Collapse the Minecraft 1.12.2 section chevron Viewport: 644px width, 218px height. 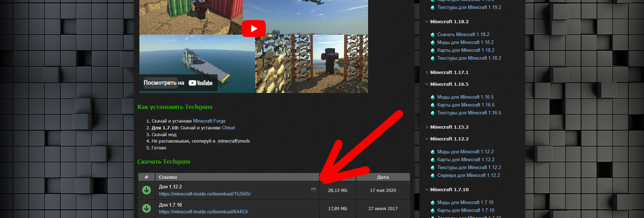tap(426, 139)
